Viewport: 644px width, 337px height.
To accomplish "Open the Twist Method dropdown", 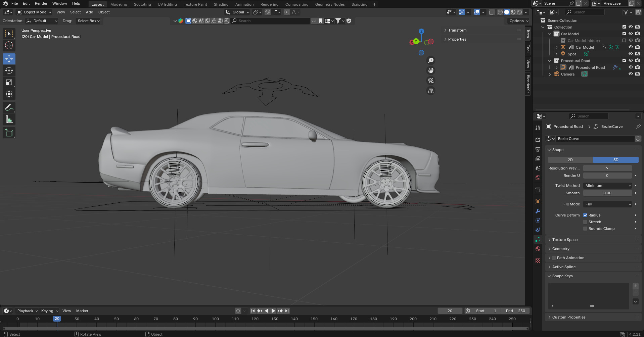I will (x=608, y=186).
